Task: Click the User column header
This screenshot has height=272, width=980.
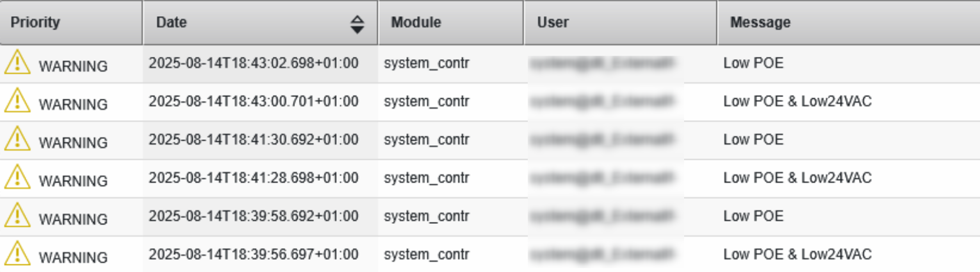Action: point(553,22)
